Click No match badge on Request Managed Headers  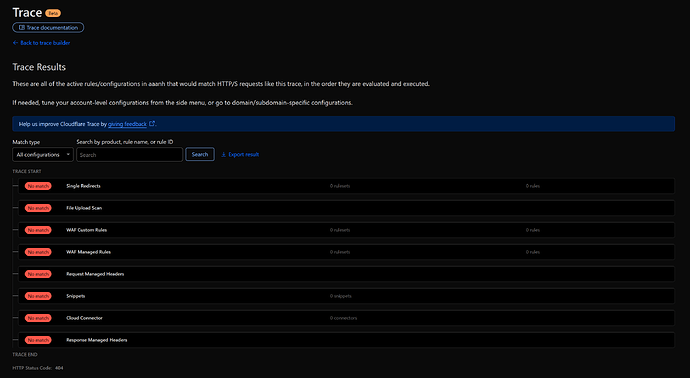click(38, 274)
